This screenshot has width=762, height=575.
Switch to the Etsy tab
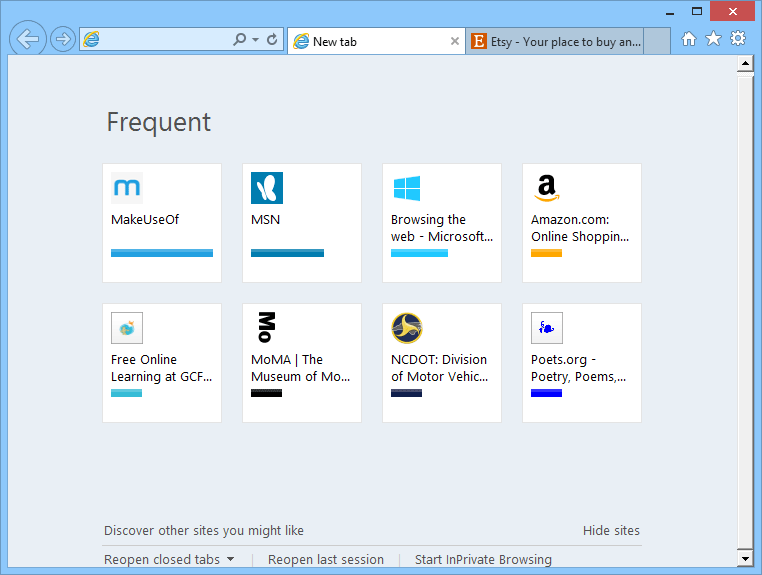555,42
